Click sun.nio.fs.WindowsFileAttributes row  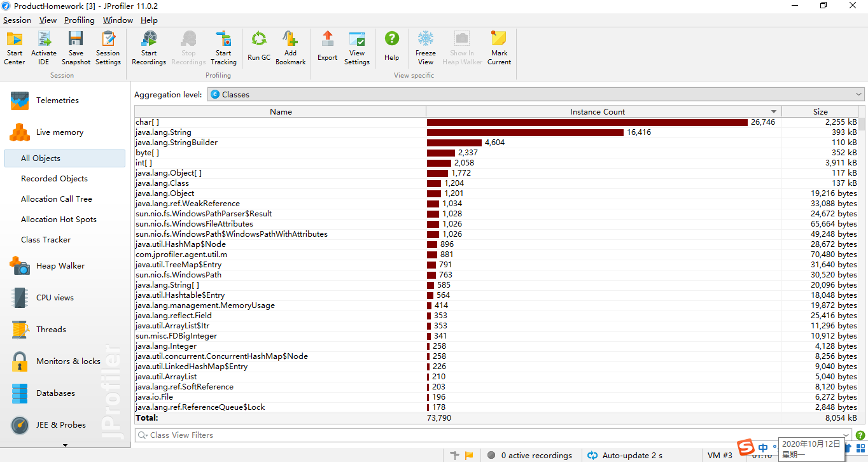click(x=496, y=224)
